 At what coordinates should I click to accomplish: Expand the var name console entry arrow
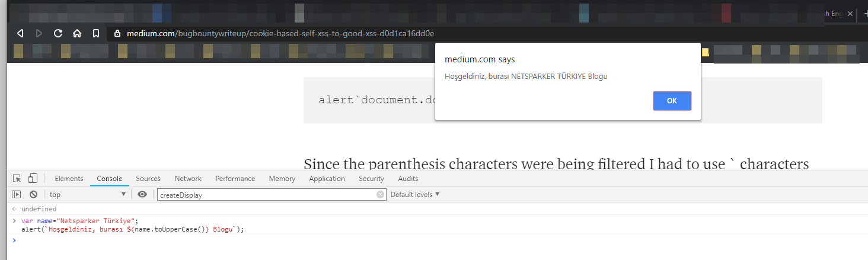tap(15, 221)
